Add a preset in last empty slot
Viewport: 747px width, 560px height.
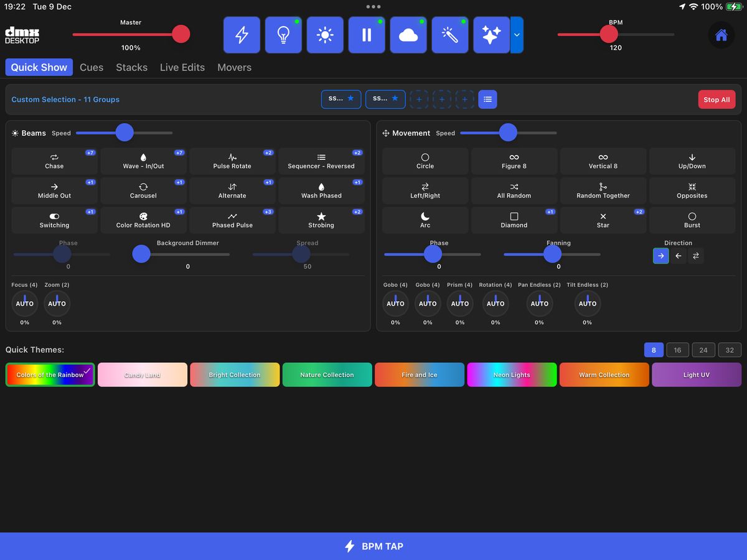pos(464,99)
